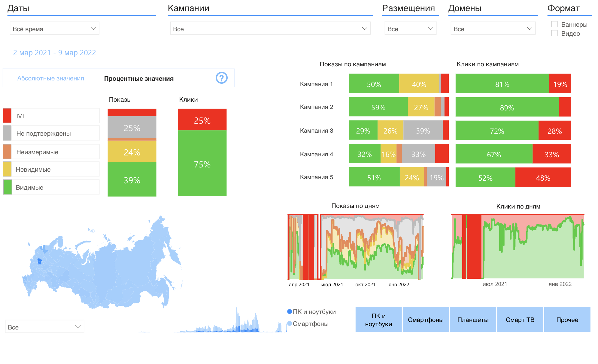Click the green Видимые legend marker
Screen dimensions: 598x364
click(8, 187)
